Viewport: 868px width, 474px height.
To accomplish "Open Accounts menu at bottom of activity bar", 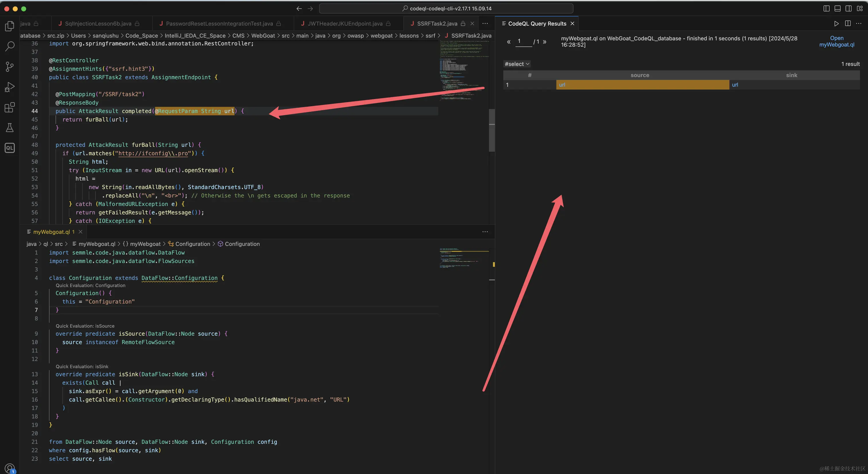I will (10, 468).
